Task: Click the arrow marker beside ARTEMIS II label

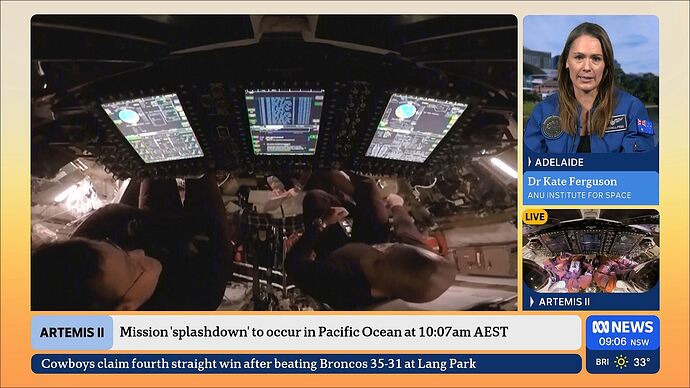Action: click(532, 302)
